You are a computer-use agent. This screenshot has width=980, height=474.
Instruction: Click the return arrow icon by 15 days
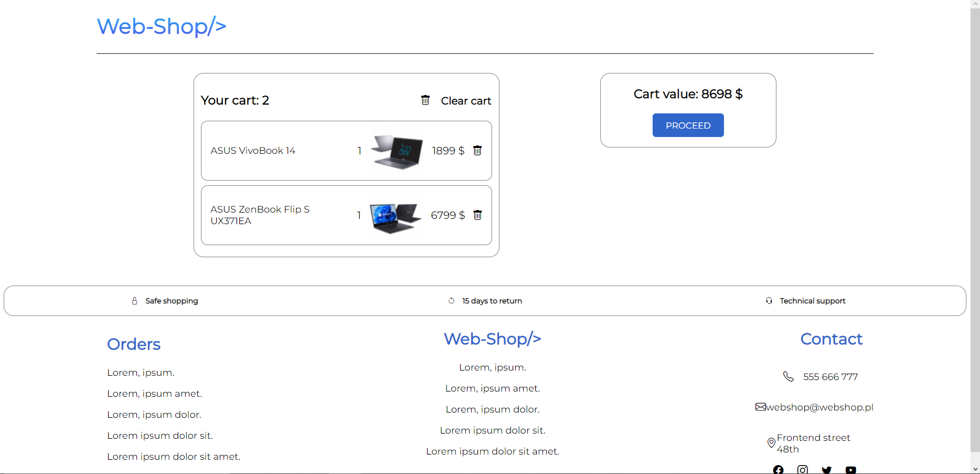(451, 301)
